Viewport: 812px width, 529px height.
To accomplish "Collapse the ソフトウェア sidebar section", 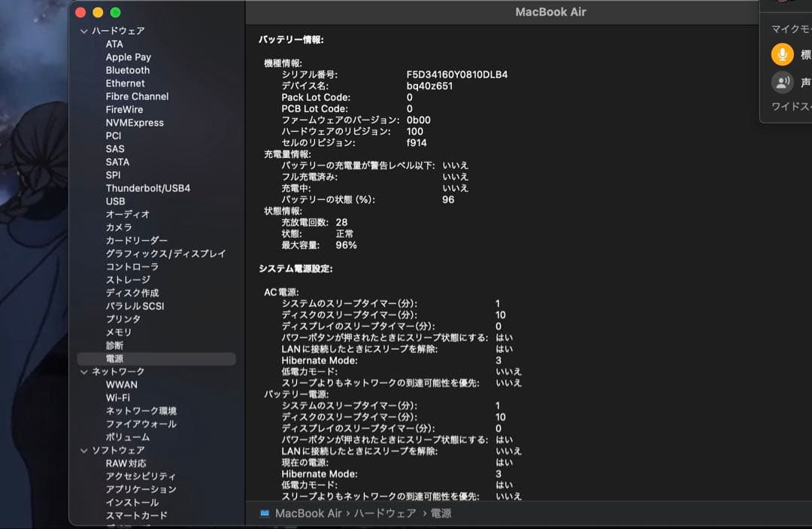I will pos(83,449).
